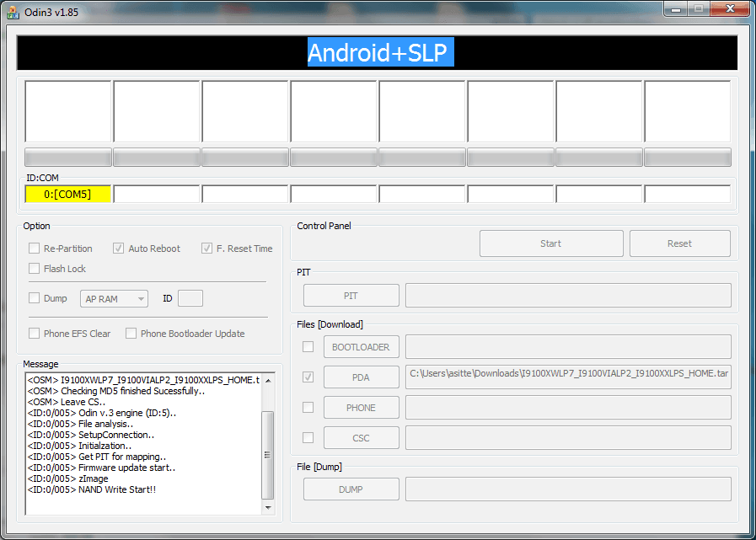Click the PDA file path field
The width and height of the screenshot is (756, 540).
click(x=568, y=377)
